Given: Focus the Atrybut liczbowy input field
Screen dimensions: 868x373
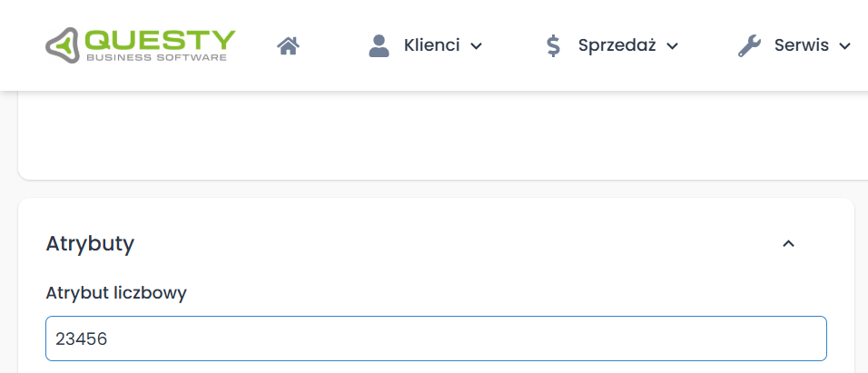Looking at the screenshot, I should click(436, 339).
